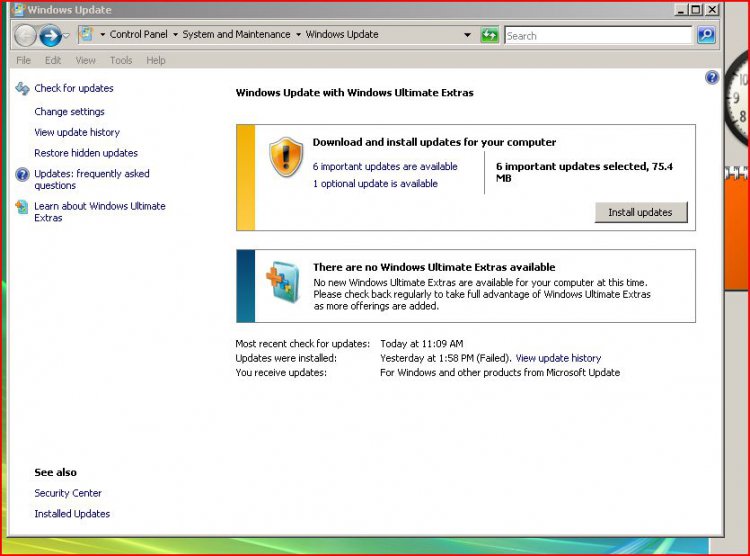Select 6 important updates selected, 75.4 MB text

point(585,172)
